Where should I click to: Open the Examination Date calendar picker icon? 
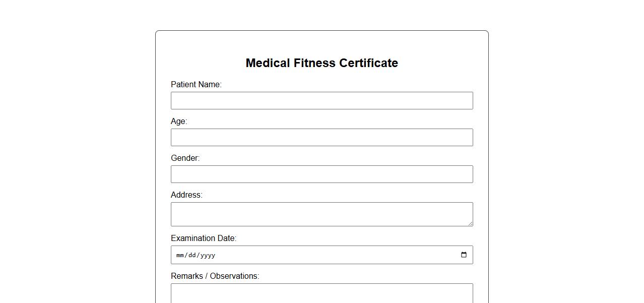464,255
